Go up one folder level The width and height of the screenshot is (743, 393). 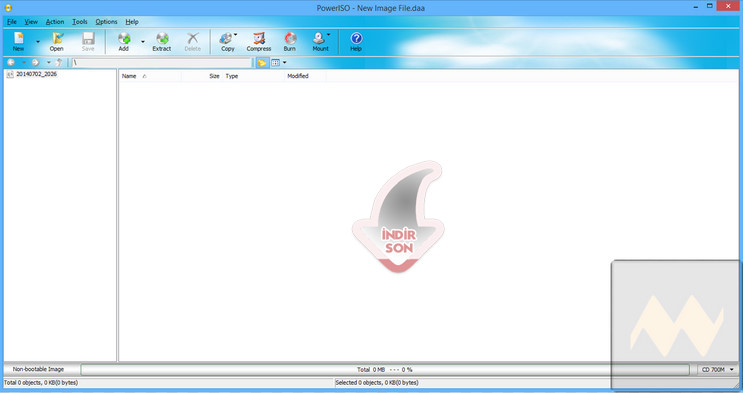[59, 62]
